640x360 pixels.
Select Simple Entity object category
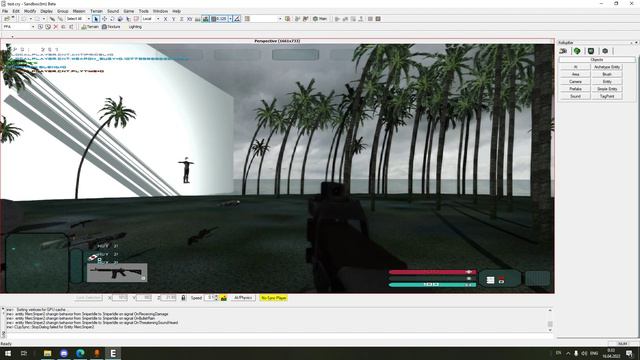click(x=607, y=89)
